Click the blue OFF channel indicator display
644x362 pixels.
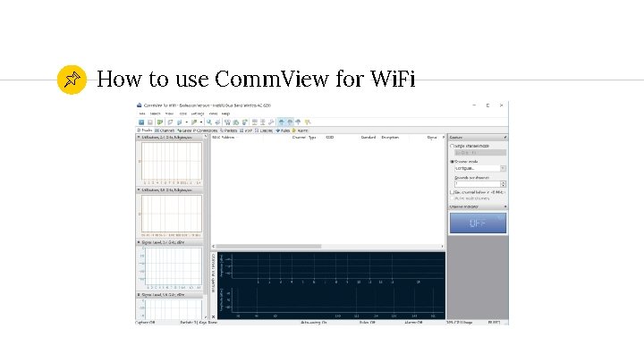tap(478, 223)
